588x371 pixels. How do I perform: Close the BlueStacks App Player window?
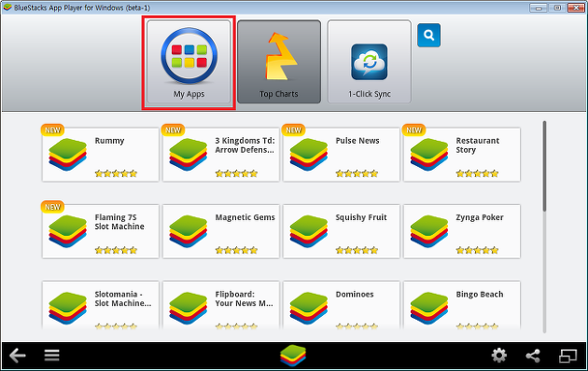pyautogui.click(x=576, y=7)
